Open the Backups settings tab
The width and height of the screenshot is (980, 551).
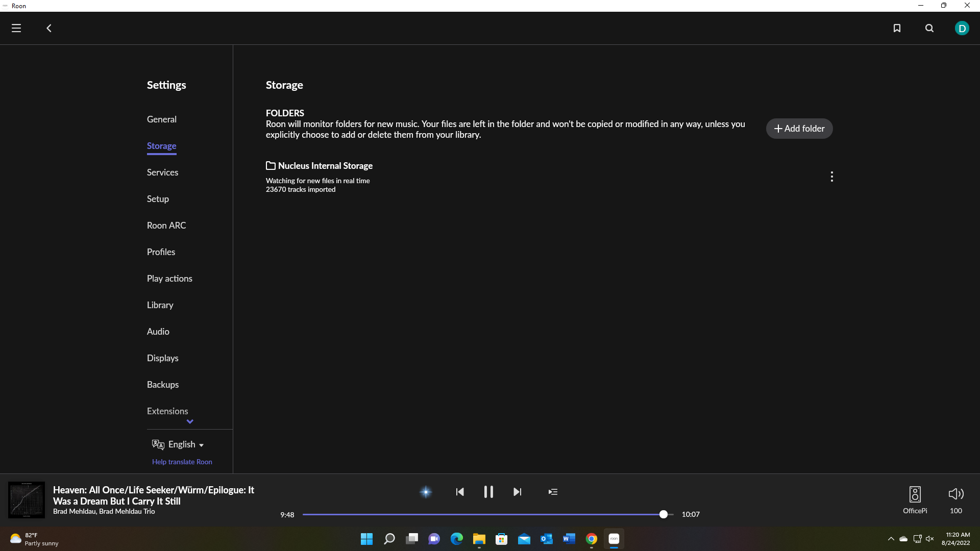coord(163,385)
